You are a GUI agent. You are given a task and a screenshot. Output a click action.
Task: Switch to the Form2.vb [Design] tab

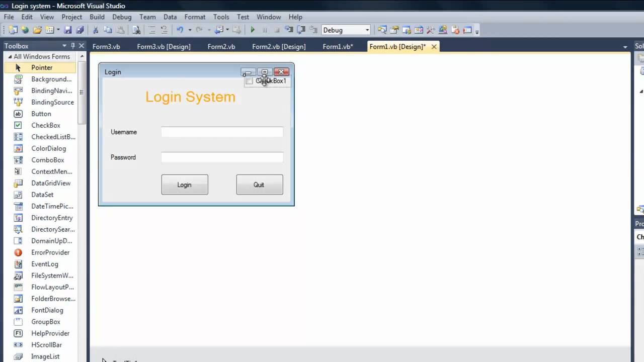click(x=279, y=47)
